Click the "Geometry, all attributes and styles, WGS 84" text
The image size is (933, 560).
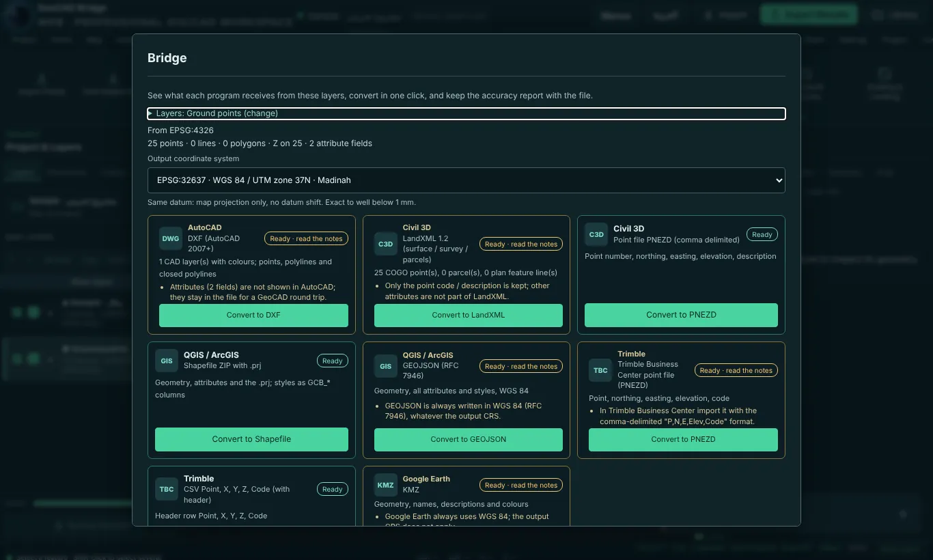(x=451, y=391)
